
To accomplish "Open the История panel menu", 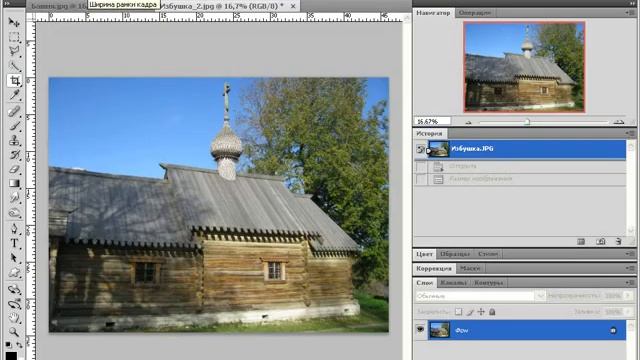I will 630,133.
